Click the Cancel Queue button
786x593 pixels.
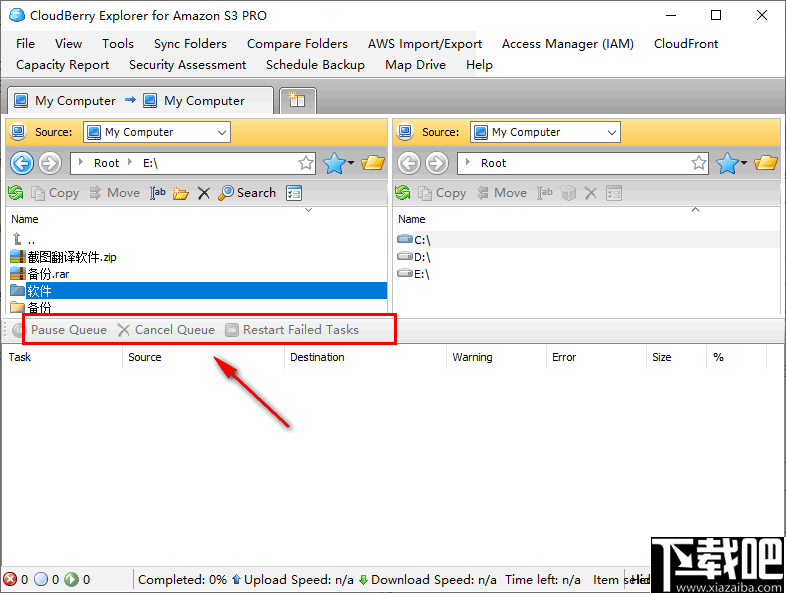[x=166, y=330]
